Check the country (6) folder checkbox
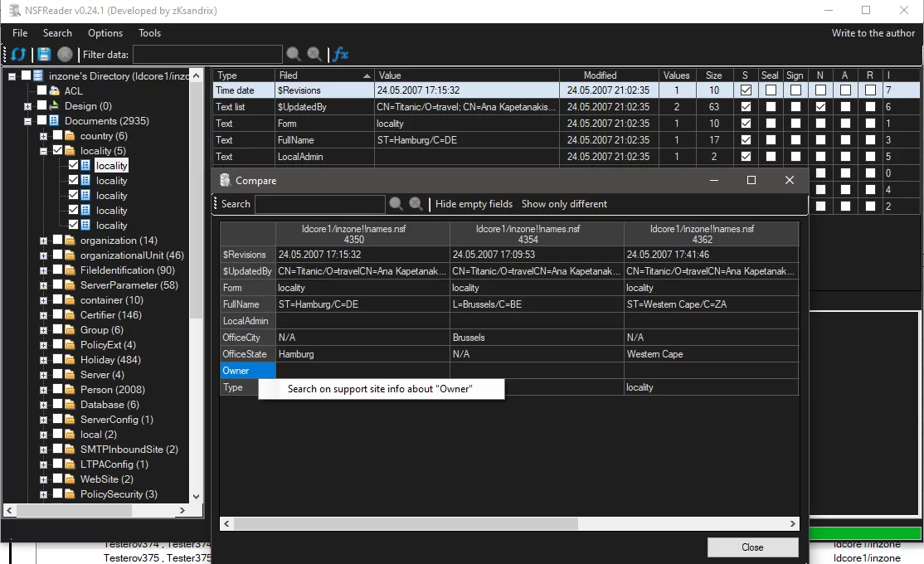This screenshot has height=564, width=924. point(58,136)
